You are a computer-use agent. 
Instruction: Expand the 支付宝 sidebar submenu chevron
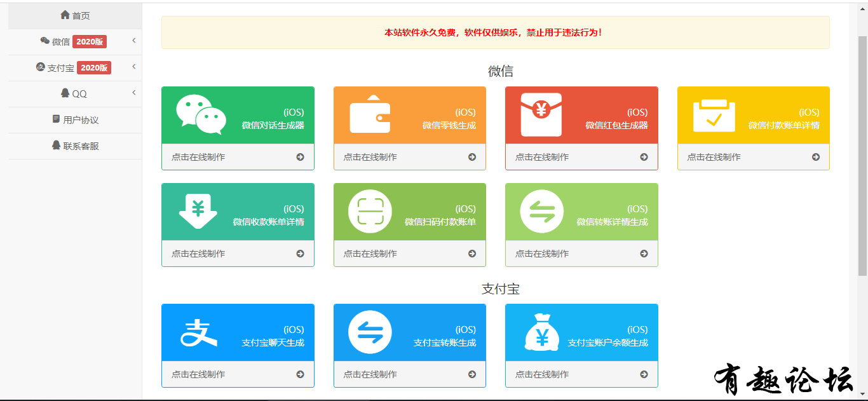[x=134, y=67]
